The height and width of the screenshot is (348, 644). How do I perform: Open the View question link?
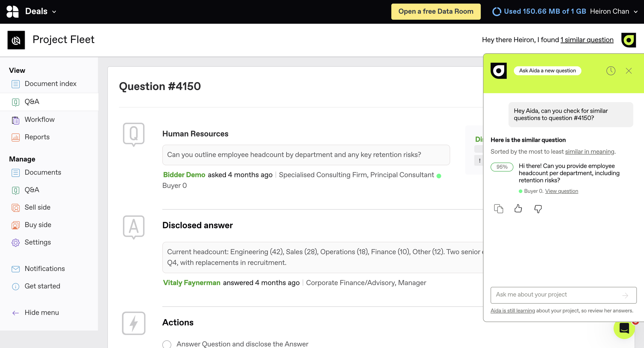[561, 191]
